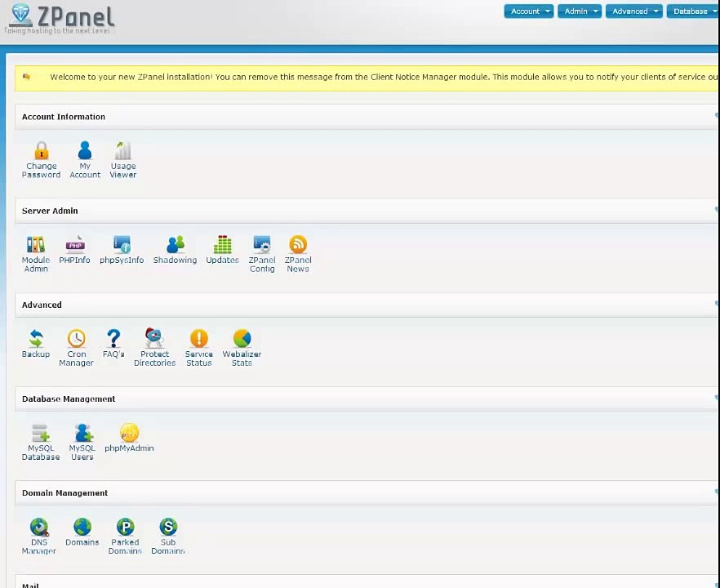Screen dimensions: 720x588
Task: Open Sub Domains module
Action: coord(168,537)
